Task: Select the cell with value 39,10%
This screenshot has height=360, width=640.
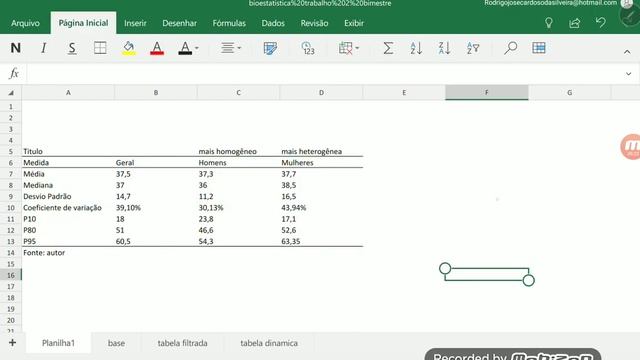Action: coord(156,207)
